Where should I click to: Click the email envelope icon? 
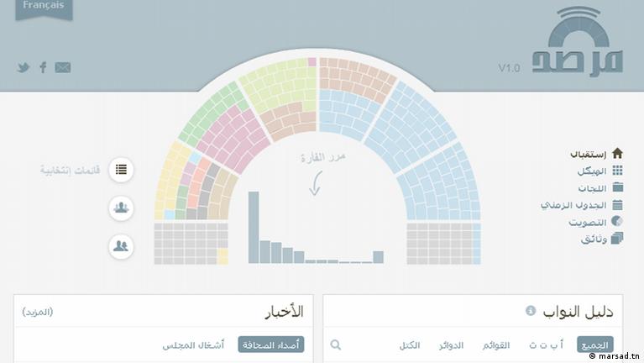[63, 68]
